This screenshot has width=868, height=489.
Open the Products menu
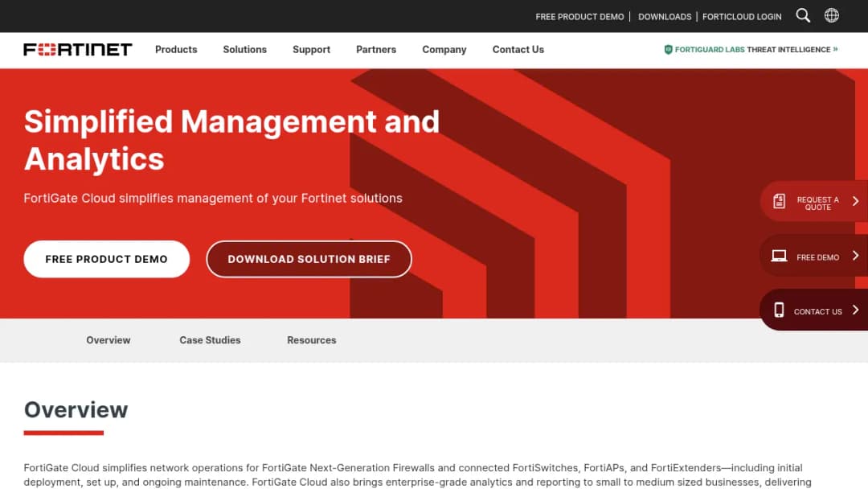click(x=176, y=49)
